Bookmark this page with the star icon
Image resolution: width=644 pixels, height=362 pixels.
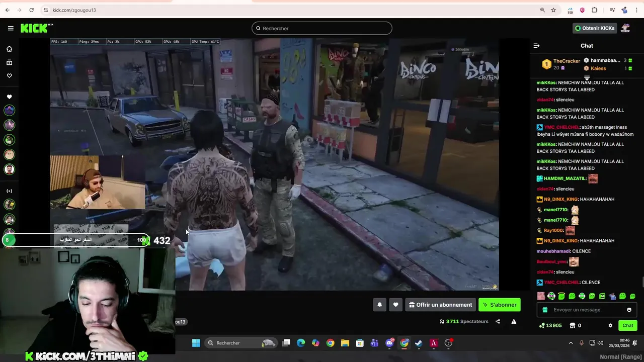coord(553,10)
